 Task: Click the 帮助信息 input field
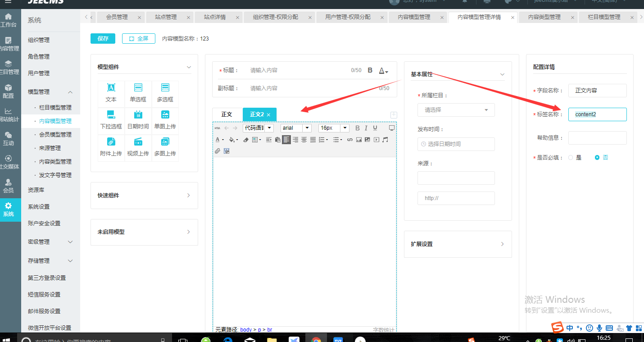(x=597, y=138)
